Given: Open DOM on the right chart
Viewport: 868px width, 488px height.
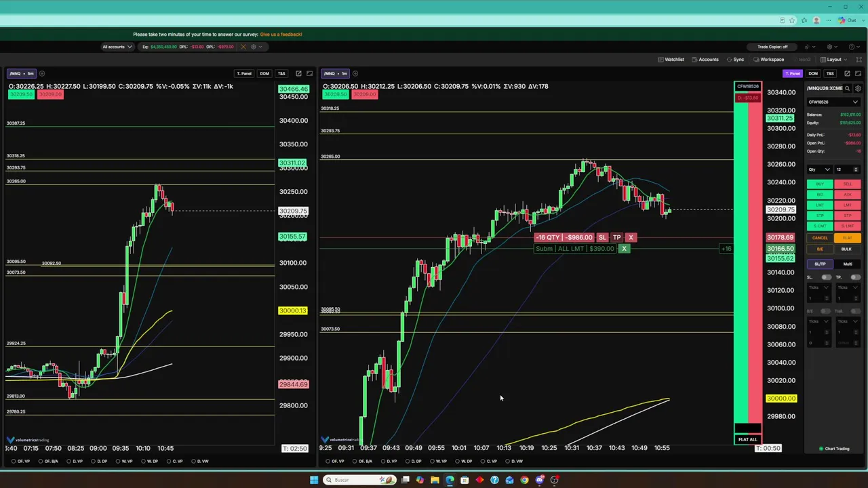Looking at the screenshot, I should (813, 73).
